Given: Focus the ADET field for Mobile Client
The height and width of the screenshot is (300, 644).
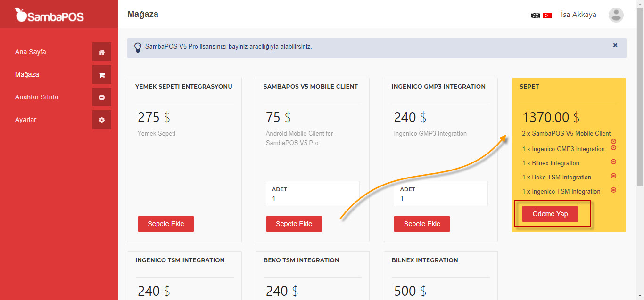Looking at the screenshot, I should (x=313, y=194).
